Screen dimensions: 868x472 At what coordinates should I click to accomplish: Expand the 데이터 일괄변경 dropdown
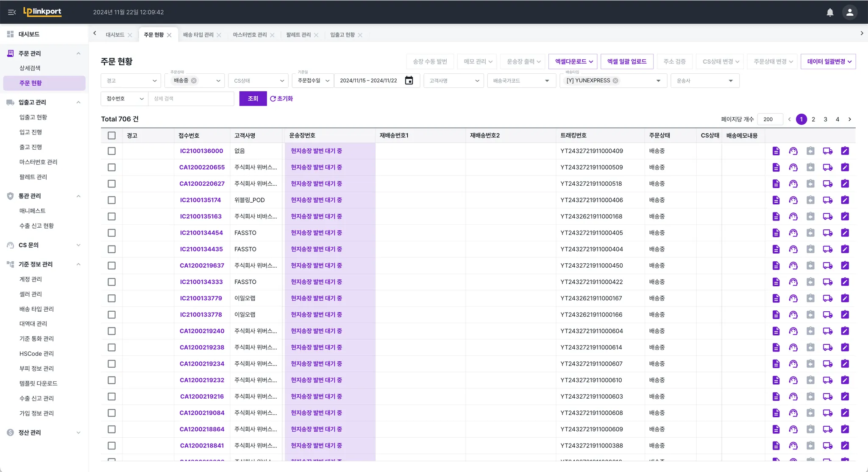tap(828, 61)
